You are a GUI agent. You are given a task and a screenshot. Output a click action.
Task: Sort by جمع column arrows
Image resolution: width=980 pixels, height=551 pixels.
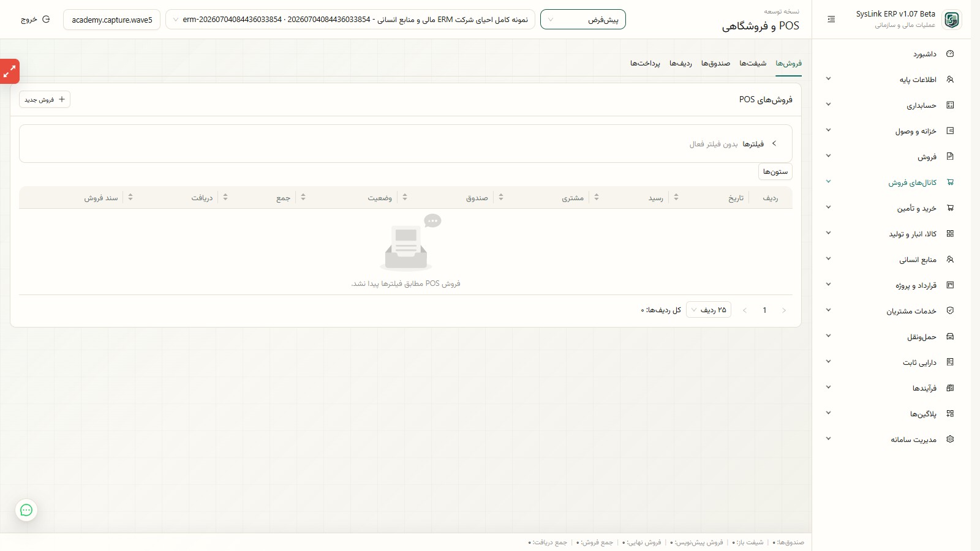coord(225,197)
